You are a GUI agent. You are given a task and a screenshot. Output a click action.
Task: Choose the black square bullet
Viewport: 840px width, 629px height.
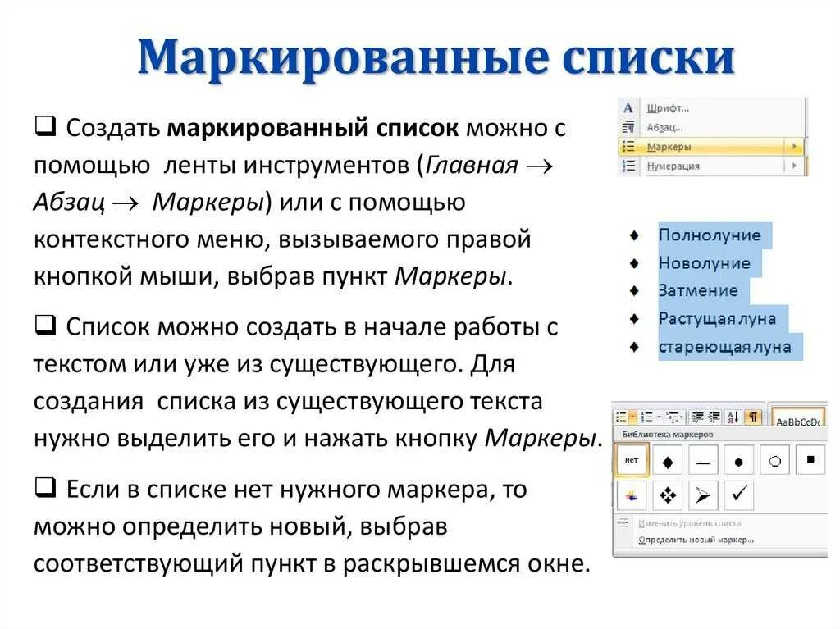(x=810, y=460)
